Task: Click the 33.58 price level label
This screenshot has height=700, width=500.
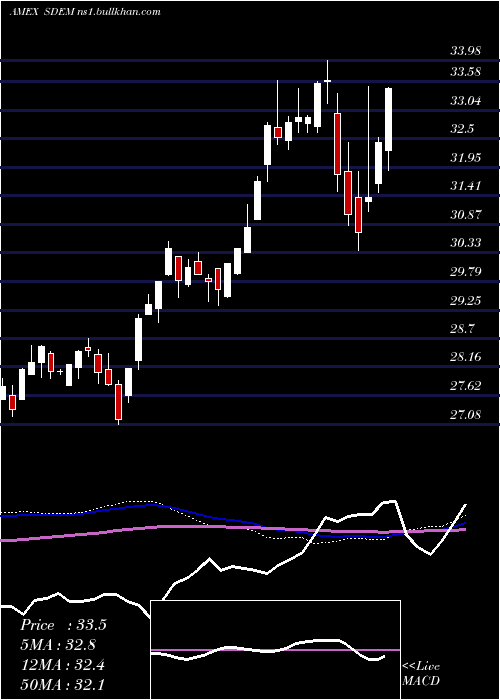Action: tap(466, 72)
